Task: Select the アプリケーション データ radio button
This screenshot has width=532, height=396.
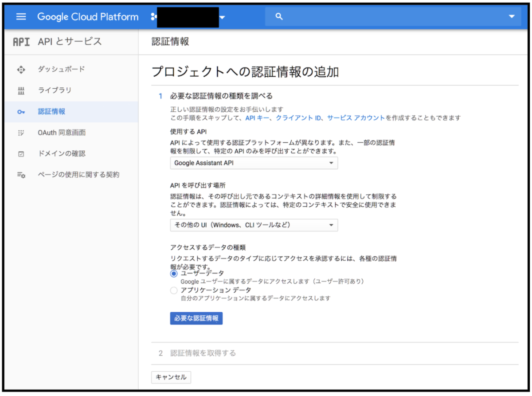Action: pos(174,290)
